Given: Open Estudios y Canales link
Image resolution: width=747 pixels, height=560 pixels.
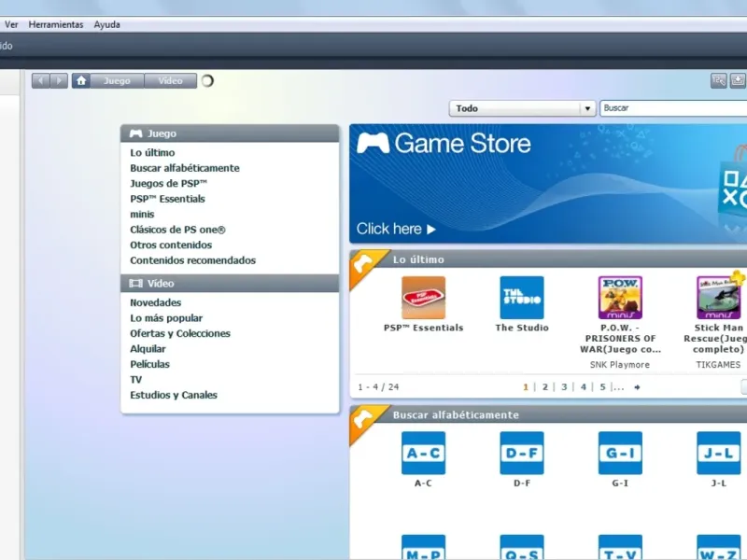Looking at the screenshot, I should click(174, 395).
